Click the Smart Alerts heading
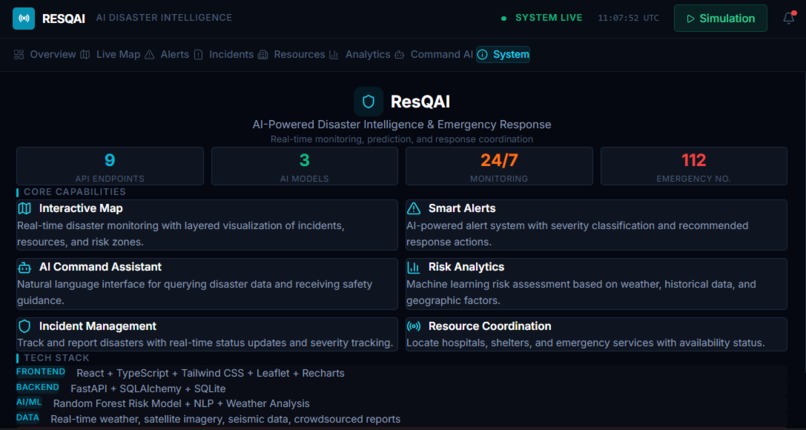 pos(462,209)
